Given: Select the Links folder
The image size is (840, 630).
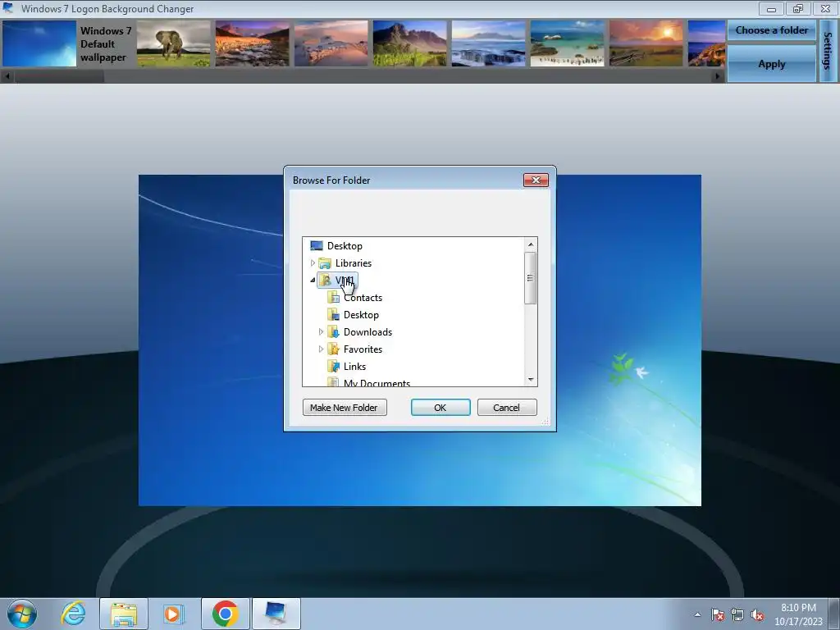Looking at the screenshot, I should (x=354, y=367).
